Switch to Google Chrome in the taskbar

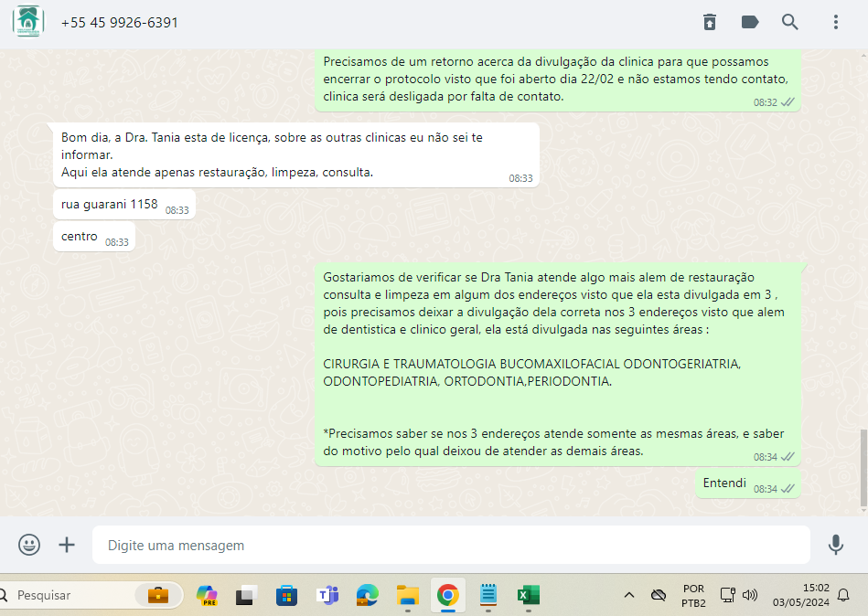(448, 595)
